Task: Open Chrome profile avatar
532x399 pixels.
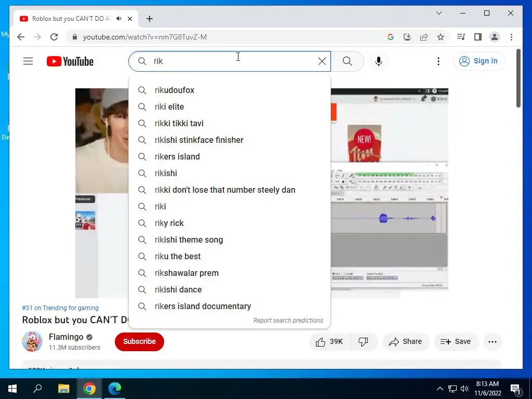Action: pyautogui.click(x=495, y=37)
